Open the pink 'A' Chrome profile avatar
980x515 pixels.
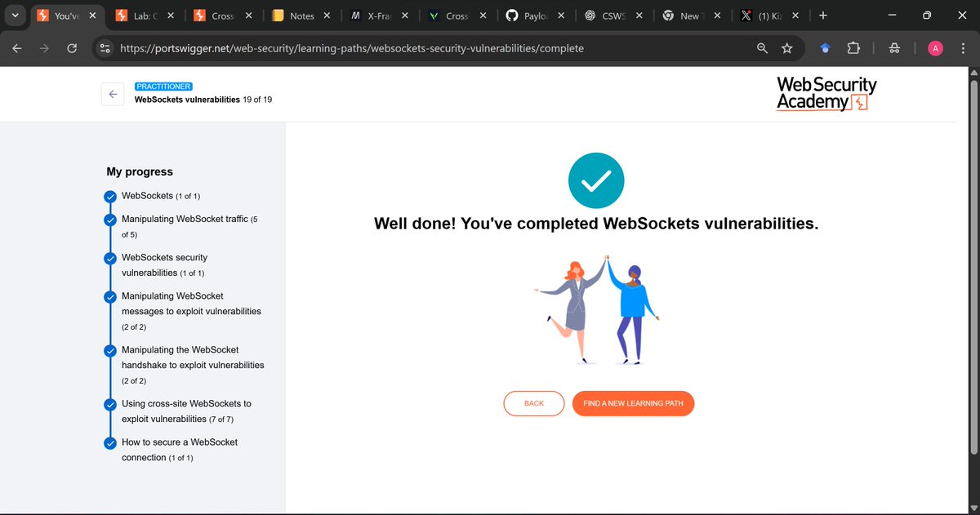(x=935, y=48)
